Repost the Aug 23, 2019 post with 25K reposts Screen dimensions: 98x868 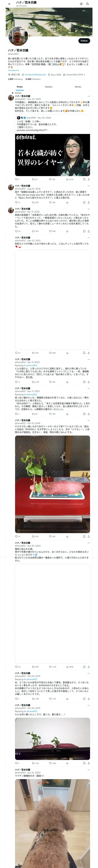click(x=35, y=203)
